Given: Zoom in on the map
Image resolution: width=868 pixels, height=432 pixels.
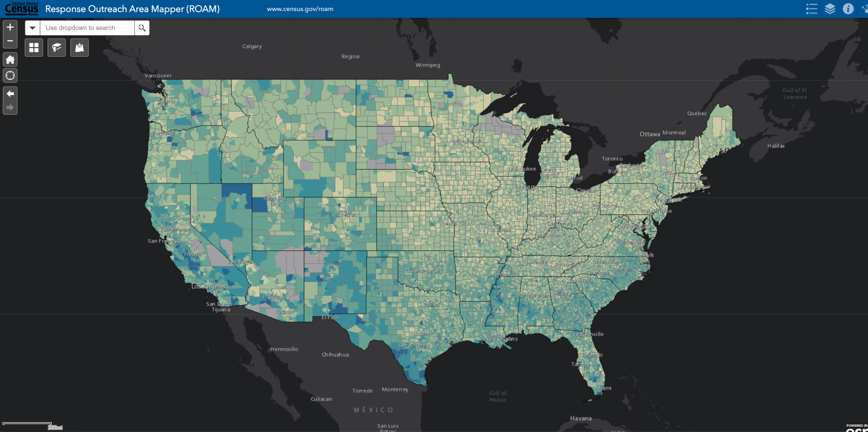Looking at the screenshot, I should click(x=10, y=27).
